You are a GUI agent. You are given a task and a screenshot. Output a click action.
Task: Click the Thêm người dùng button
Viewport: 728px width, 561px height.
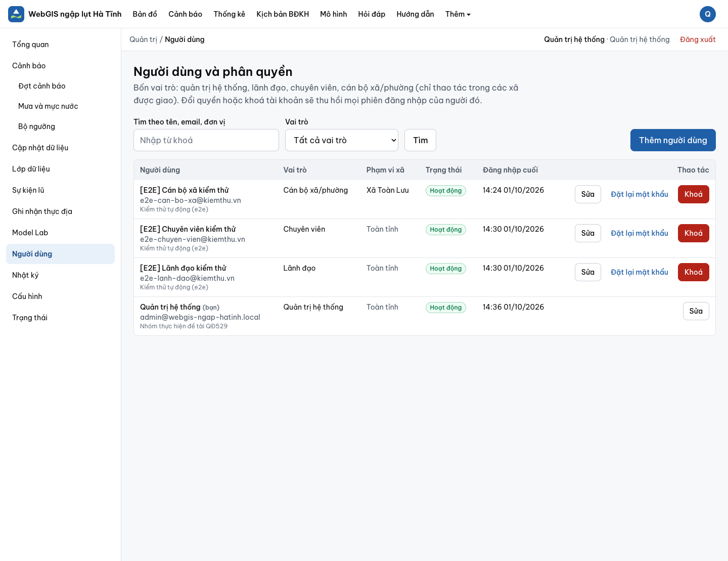pyautogui.click(x=673, y=140)
